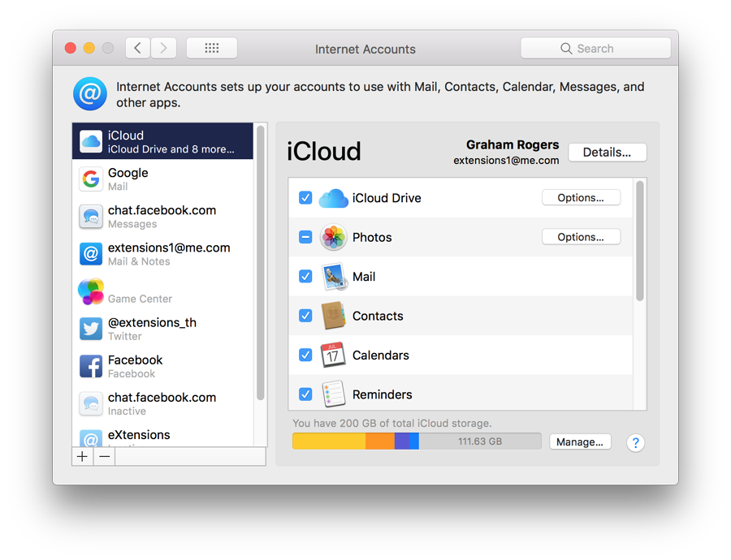Click the iCloud cloud icon in accounts list
This screenshot has height=560, width=731.
(x=90, y=142)
